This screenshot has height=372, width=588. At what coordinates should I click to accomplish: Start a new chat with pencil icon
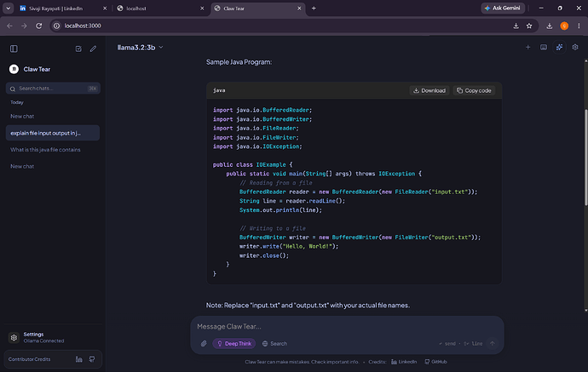[93, 49]
